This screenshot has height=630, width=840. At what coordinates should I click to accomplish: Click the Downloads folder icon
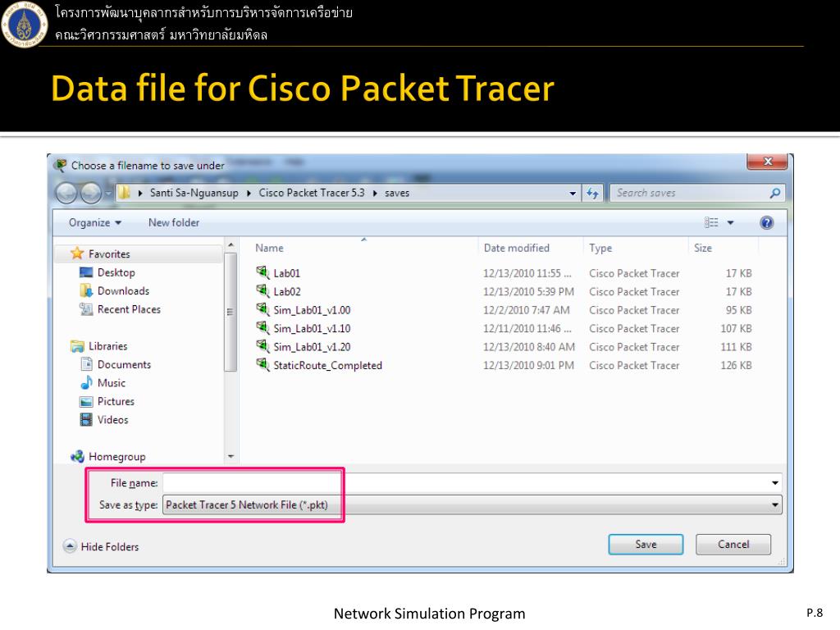85,290
